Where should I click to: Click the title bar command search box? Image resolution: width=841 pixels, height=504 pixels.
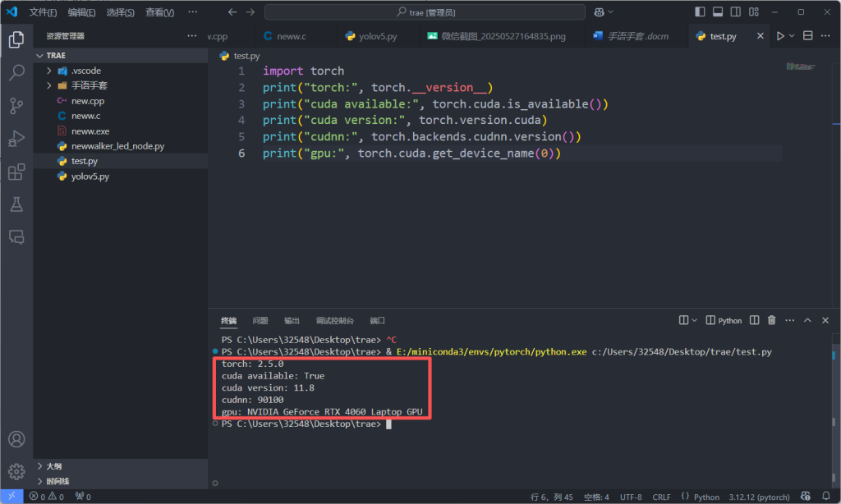(425, 12)
